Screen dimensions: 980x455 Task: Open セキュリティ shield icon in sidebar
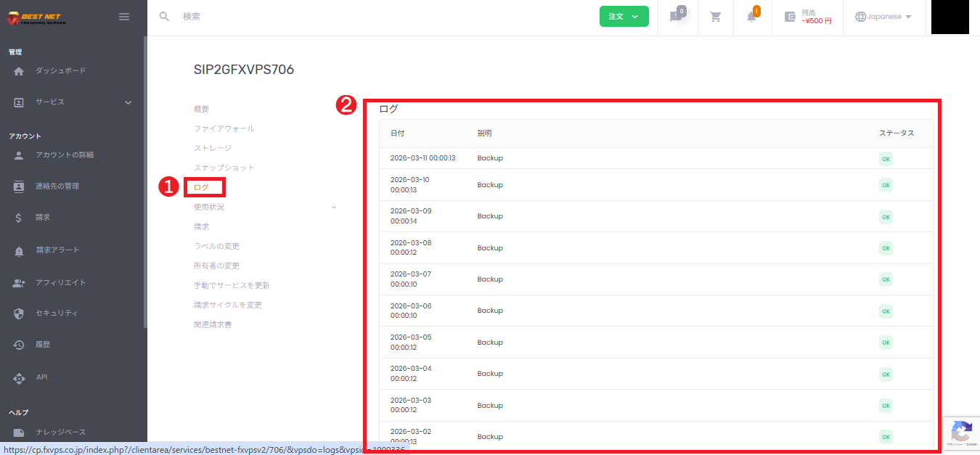click(x=19, y=313)
